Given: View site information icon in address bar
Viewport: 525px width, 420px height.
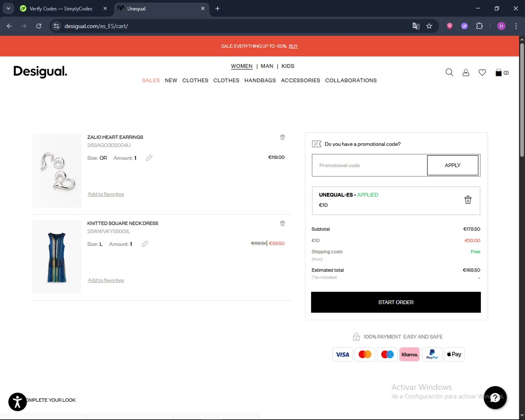Looking at the screenshot, I should (x=56, y=26).
